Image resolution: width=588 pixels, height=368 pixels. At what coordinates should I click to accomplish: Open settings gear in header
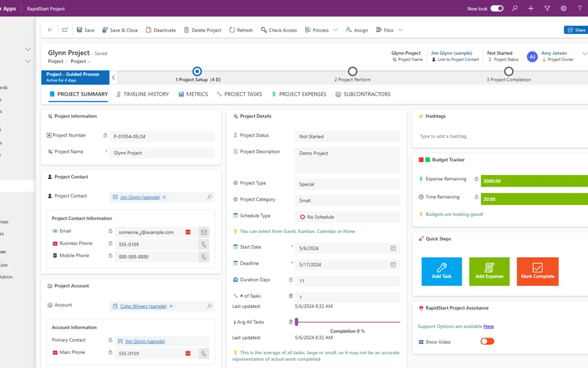[x=563, y=8]
